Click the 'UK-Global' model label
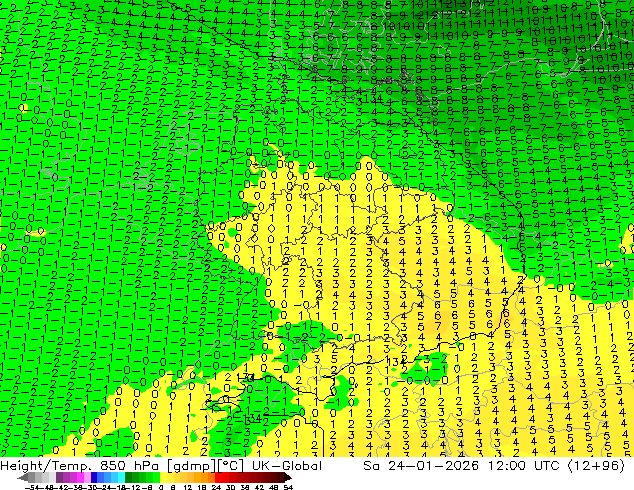 pyautogui.click(x=287, y=465)
